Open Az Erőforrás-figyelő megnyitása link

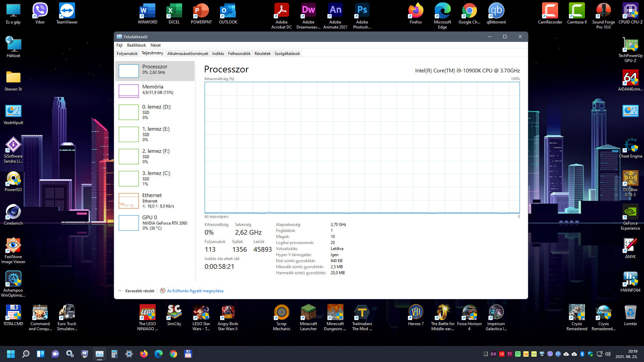[195, 291]
